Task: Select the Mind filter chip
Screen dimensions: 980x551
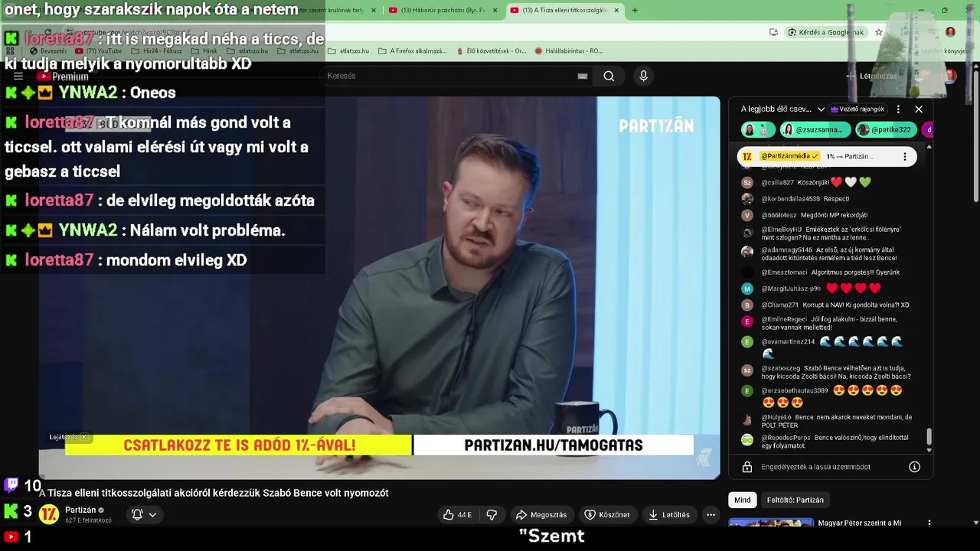Action: click(743, 500)
